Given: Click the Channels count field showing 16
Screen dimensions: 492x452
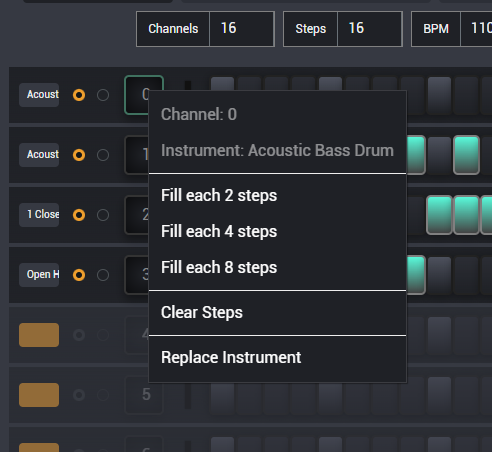Looking at the screenshot, I should [242, 29].
